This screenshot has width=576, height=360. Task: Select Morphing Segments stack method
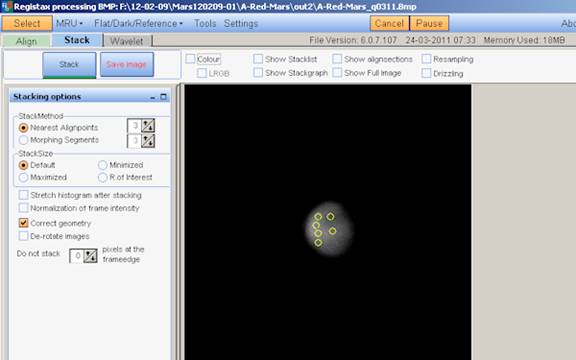tap(24, 140)
